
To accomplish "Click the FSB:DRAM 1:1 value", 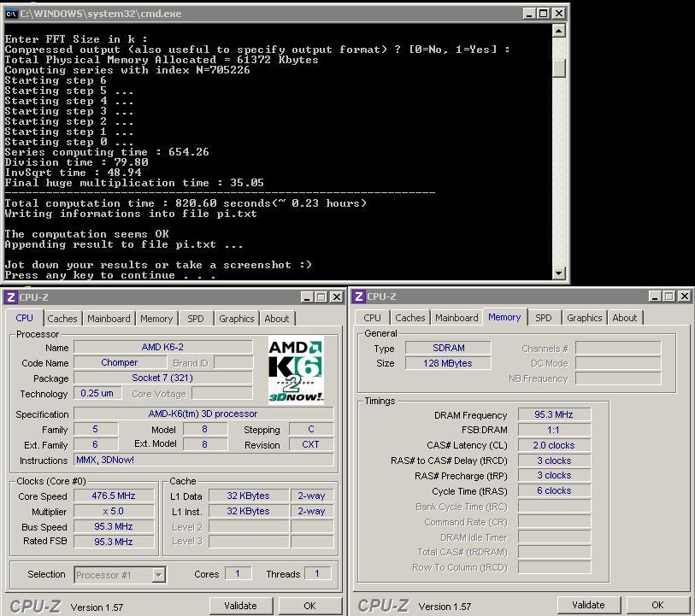I will pos(554,430).
